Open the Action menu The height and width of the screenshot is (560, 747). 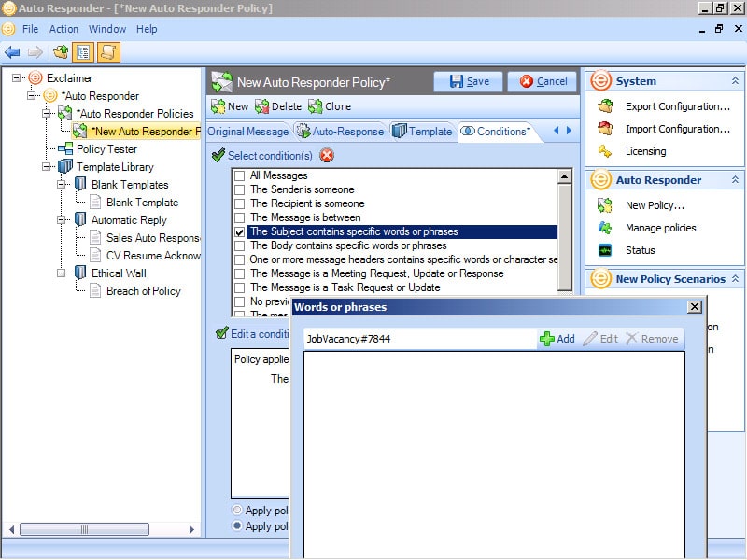[x=63, y=29]
